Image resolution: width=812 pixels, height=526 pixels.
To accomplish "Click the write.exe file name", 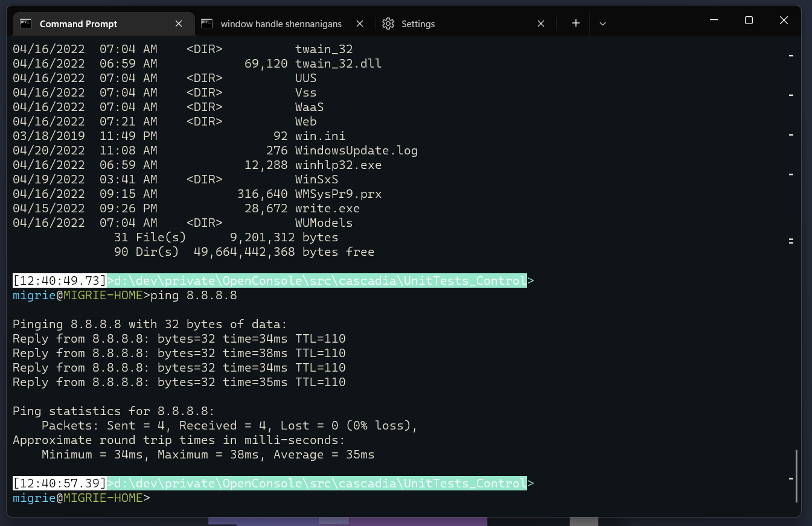I will [327, 208].
